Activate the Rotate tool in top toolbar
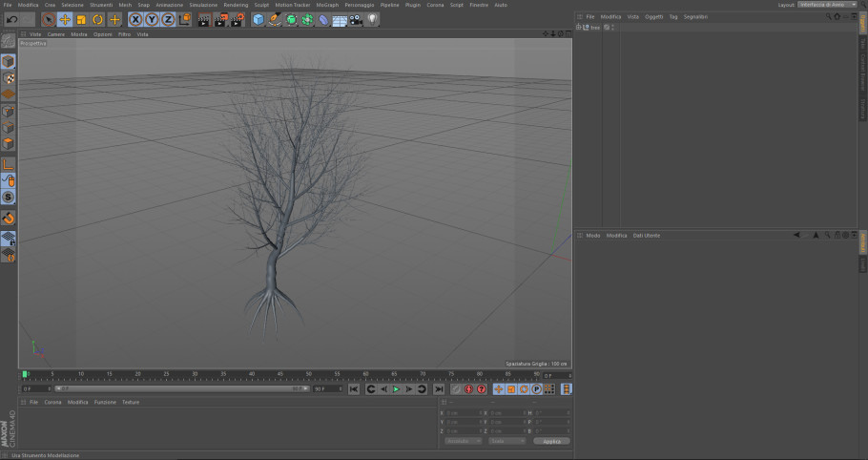The height and width of the screenshot is (460, 868). click(98, 20)
